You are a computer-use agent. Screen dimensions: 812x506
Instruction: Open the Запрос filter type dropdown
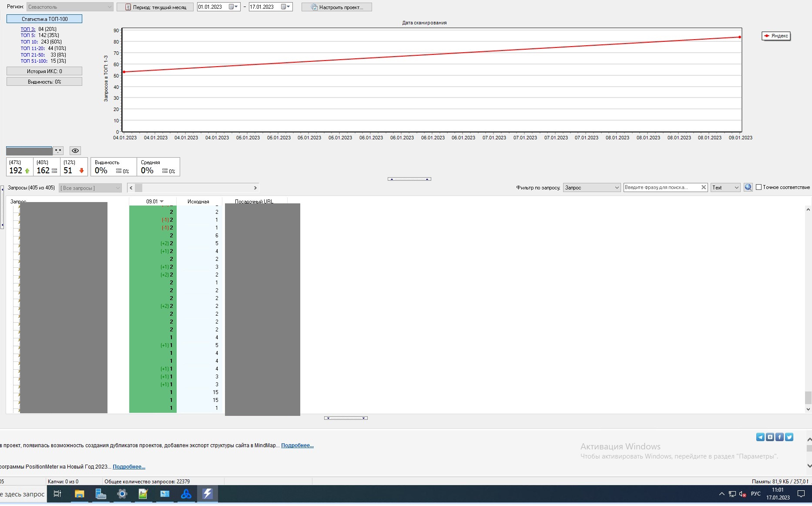click(x=592, y=187)
